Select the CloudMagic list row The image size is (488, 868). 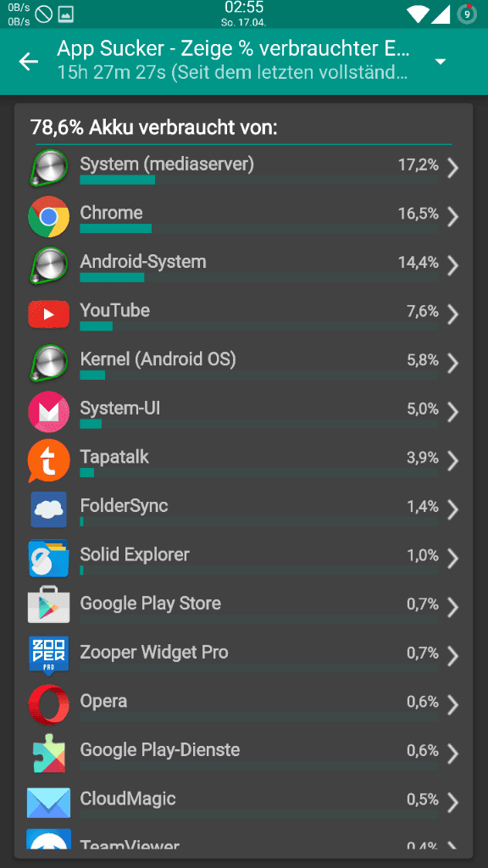pos(244,803)
